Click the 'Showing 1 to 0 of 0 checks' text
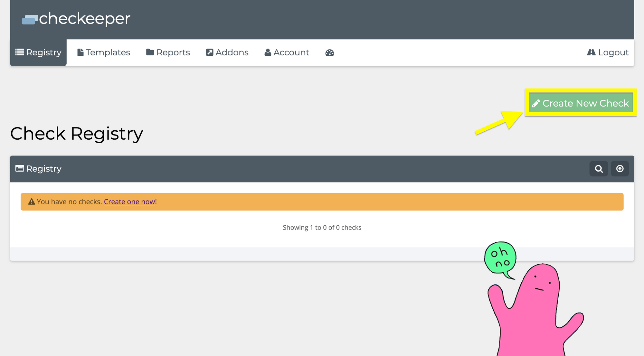The height and width of the screenshot is (356, 644). [x=322, y=228]
